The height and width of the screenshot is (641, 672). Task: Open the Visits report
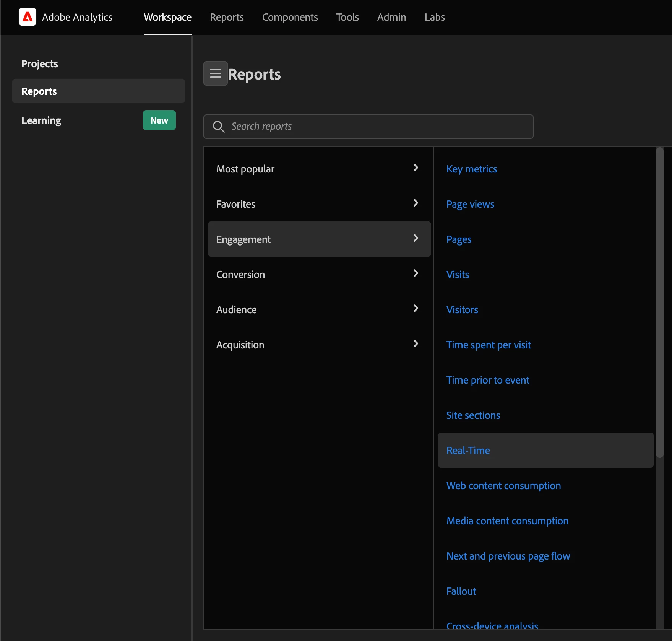[x=458, y=275]
